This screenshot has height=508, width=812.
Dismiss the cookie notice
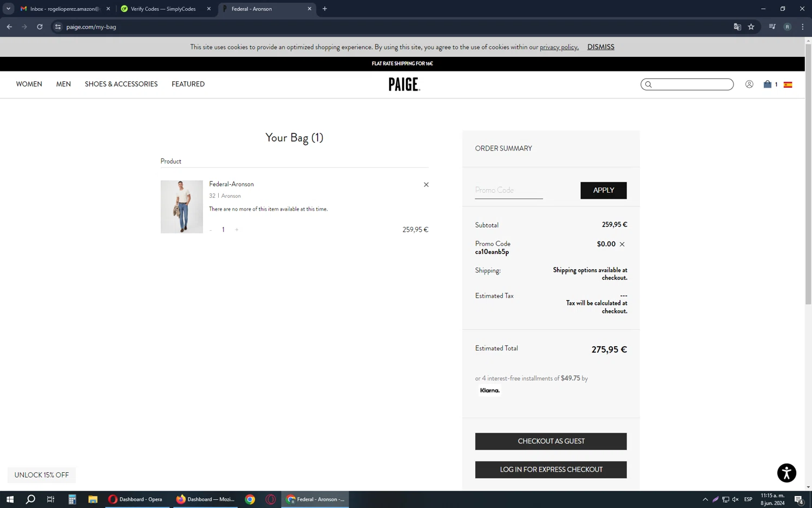coord(601,47)
